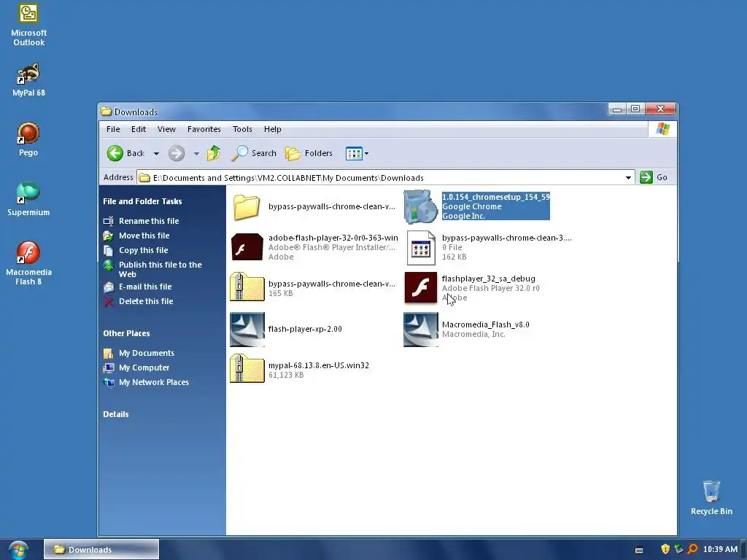Go to My Documents in Other Places

point(146,354)
